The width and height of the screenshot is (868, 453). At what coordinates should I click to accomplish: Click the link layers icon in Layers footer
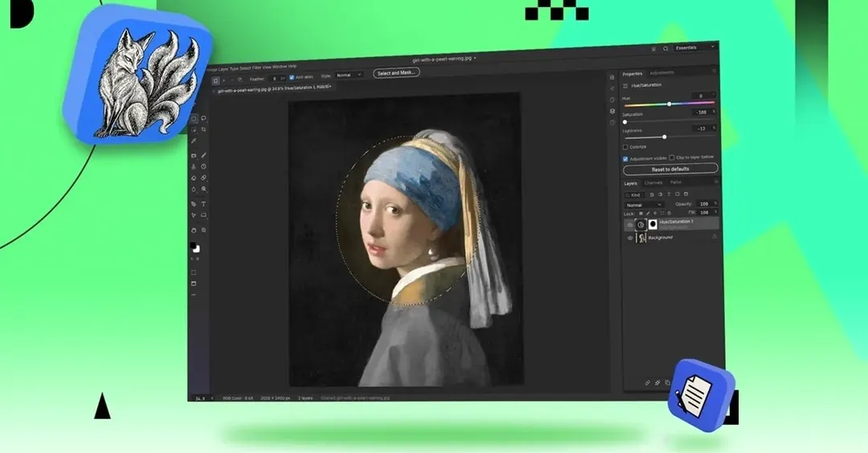click(x=648, y=383)
